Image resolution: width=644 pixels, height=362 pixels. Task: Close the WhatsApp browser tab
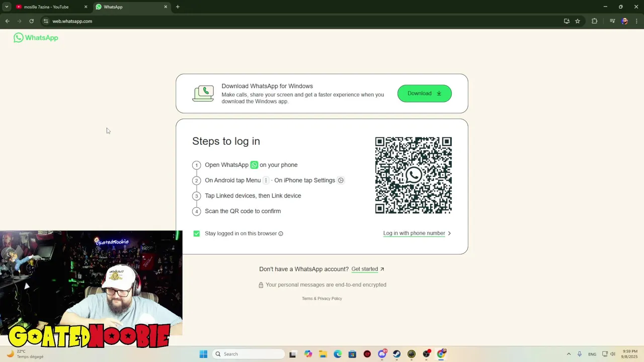pos(166,7)
